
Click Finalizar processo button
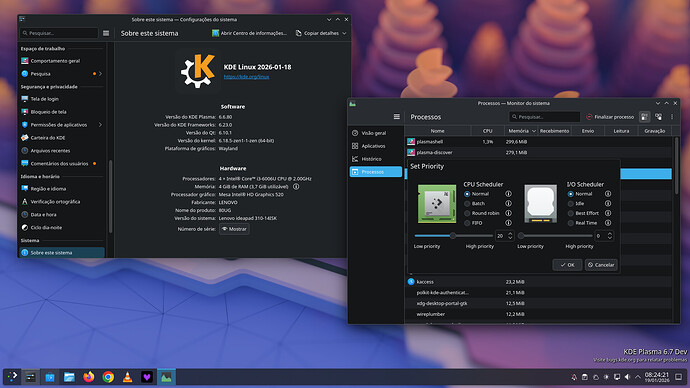[x=610, y=117]
